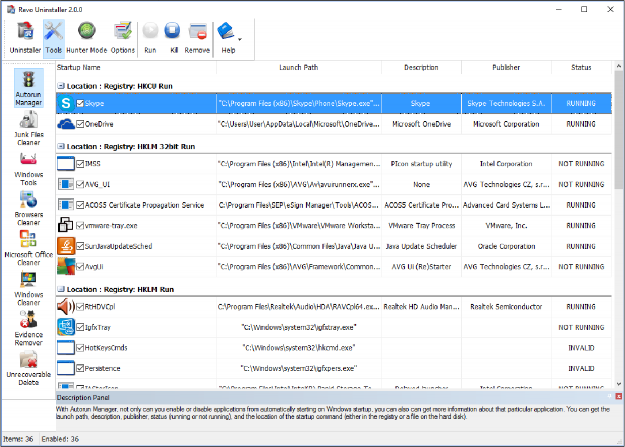
Task: Open Windows Cleaner in sidebar
Action: point(28,288)
